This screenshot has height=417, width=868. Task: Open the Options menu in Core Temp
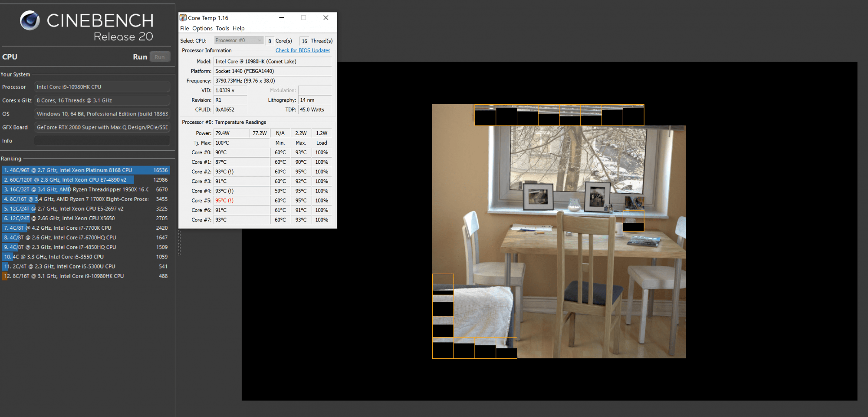[x=202, y=29]
